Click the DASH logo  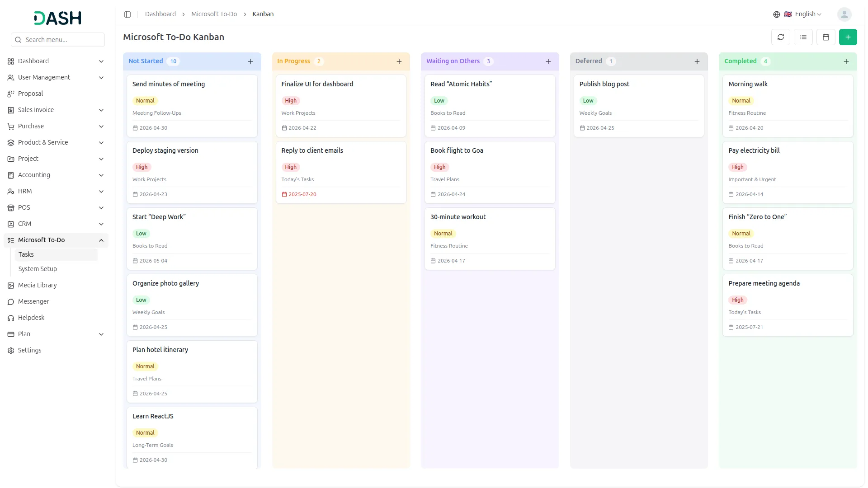coord(58,18)
